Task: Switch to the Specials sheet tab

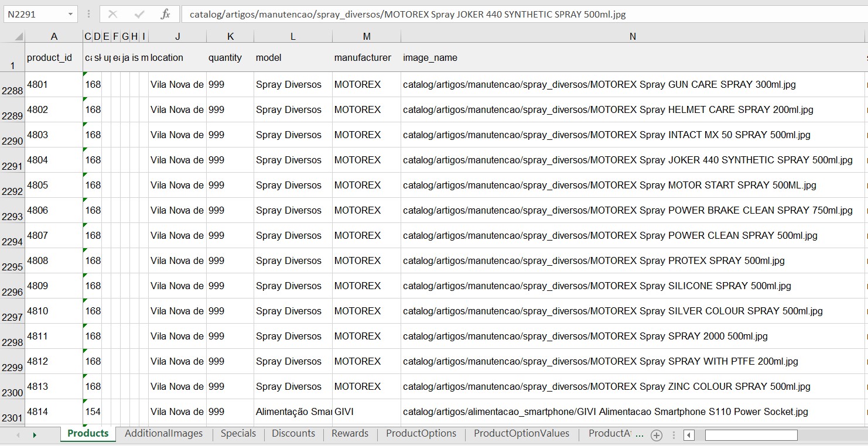Action: tap(238, 434)
